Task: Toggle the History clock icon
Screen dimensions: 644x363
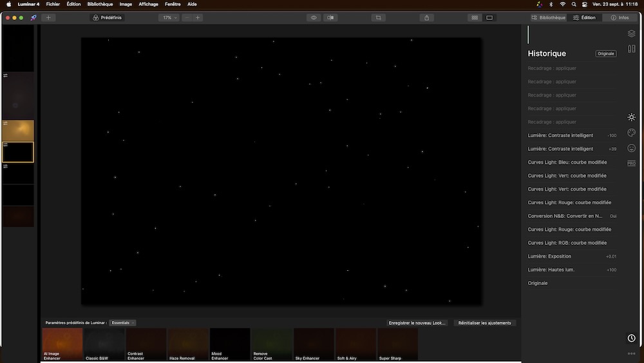Action: (631, 338)
